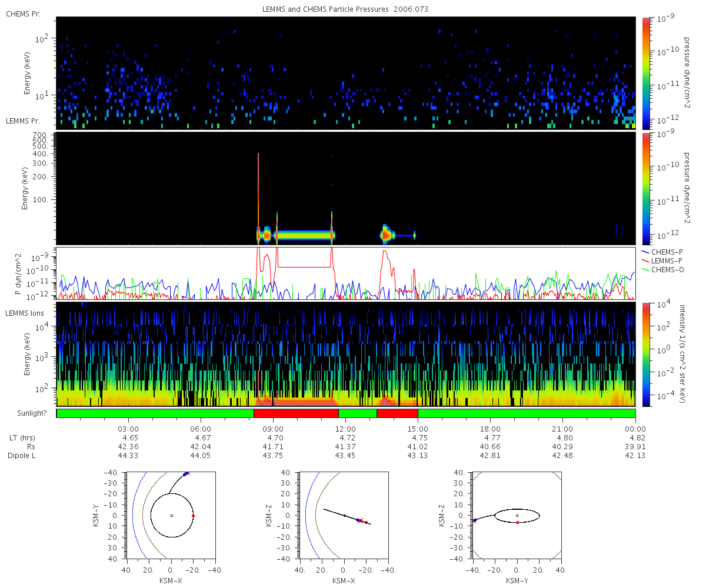Click the CHEMS pressure colorbar at top right
Screen dimensions: 706x588
coord(645,73)
